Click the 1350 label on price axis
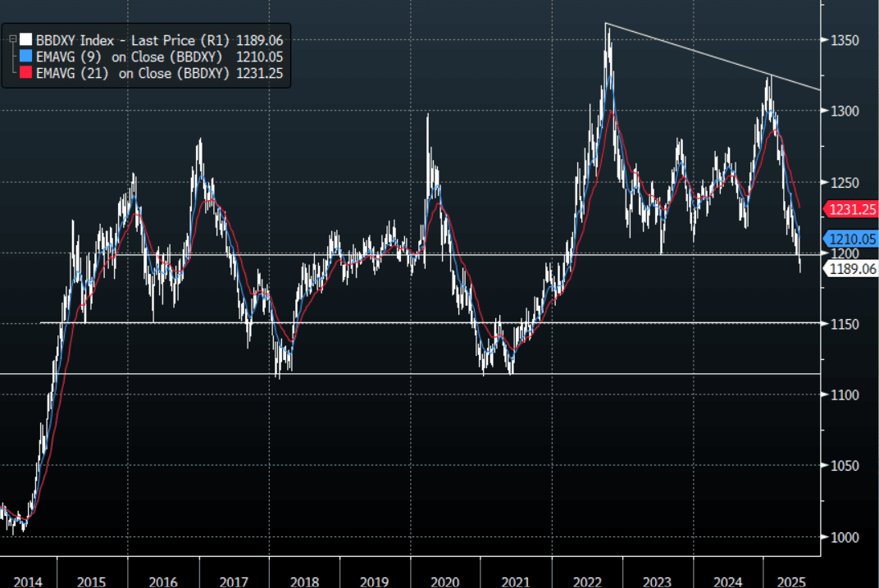This screenshot has height=588, width=879. pos(843,40)
